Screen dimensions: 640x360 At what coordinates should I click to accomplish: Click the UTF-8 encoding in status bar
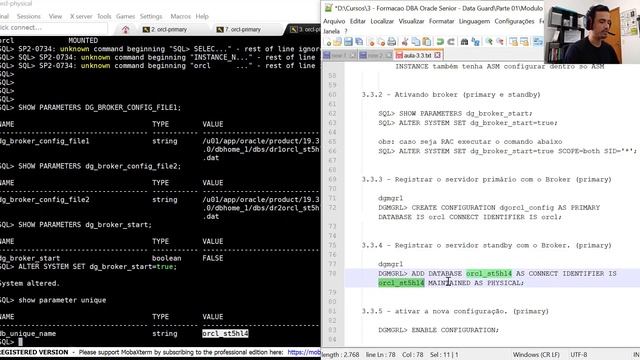578,355
